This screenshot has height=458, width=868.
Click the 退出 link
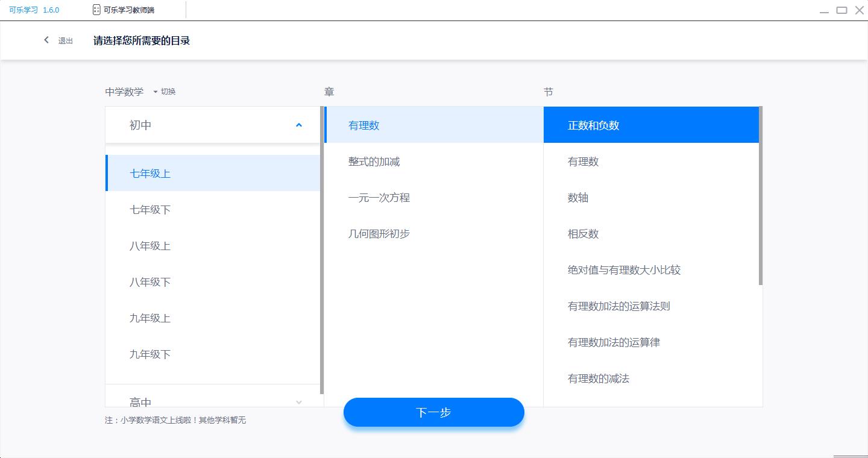pyautogui.click(x=65, y=41)
